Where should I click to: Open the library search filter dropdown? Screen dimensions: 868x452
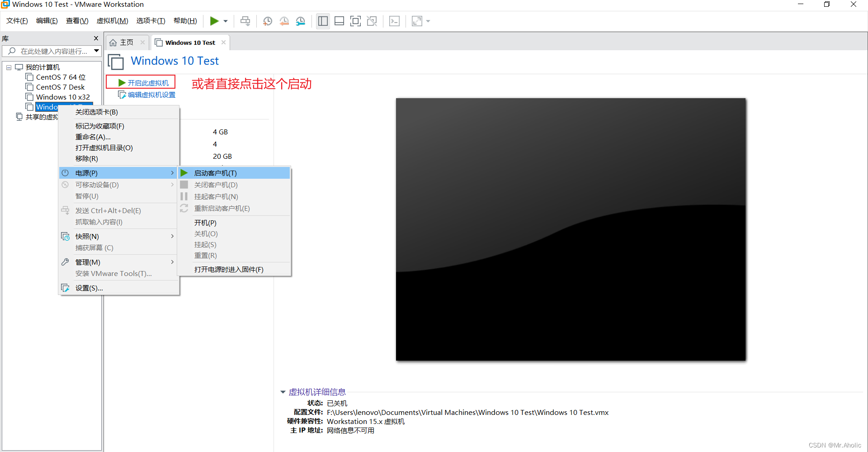[x=96, y=51]
